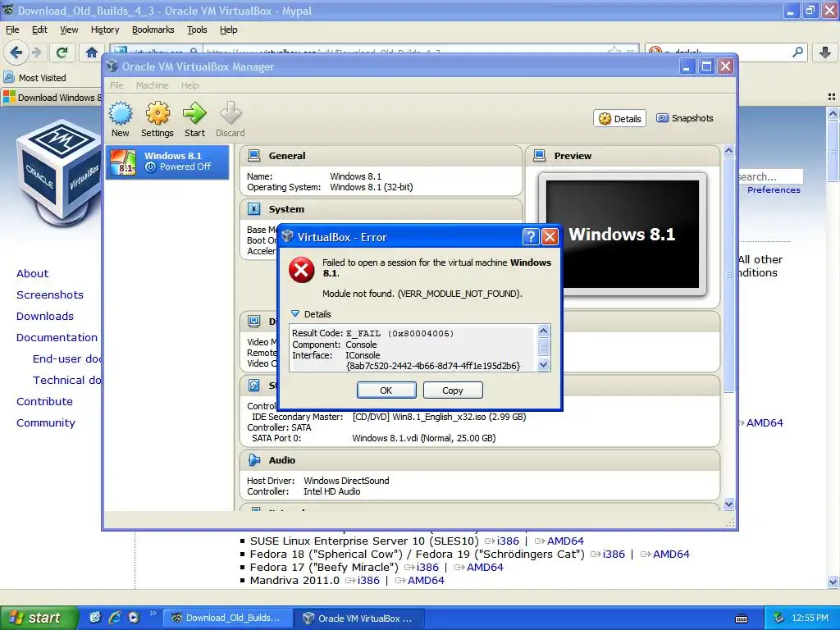Open the browser History menu
840x630 pixels.
point(105,30)
